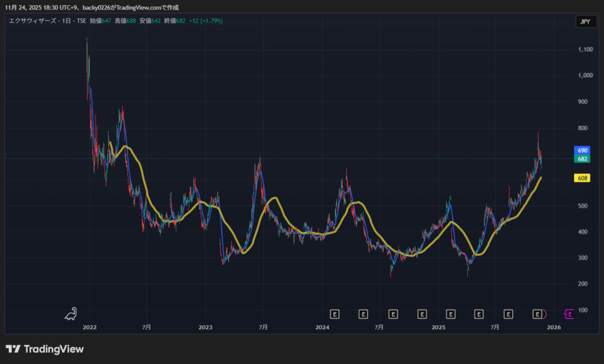Viewport: 604px width, 364px height.
Task: Click the TradingView logo at bottom left
Action: pos(45,349)
